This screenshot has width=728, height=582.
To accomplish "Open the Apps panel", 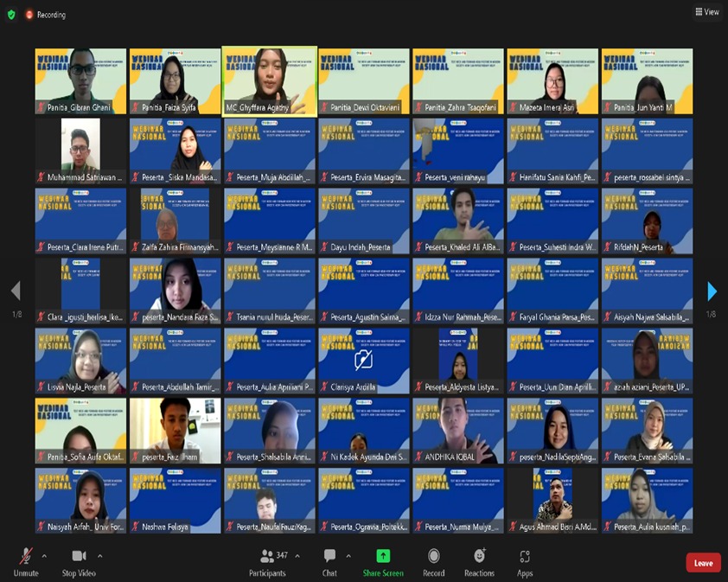I will 525,561.
